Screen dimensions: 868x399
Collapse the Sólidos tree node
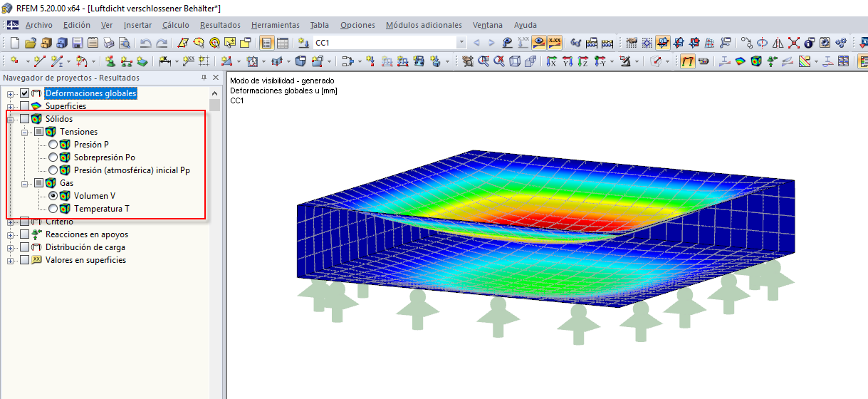11,119
